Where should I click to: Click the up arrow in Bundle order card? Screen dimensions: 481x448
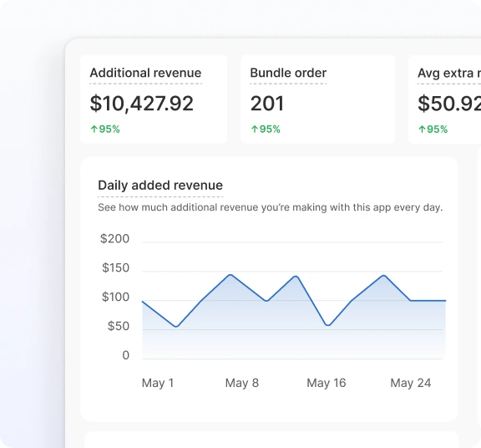click(x=255, y=129)
